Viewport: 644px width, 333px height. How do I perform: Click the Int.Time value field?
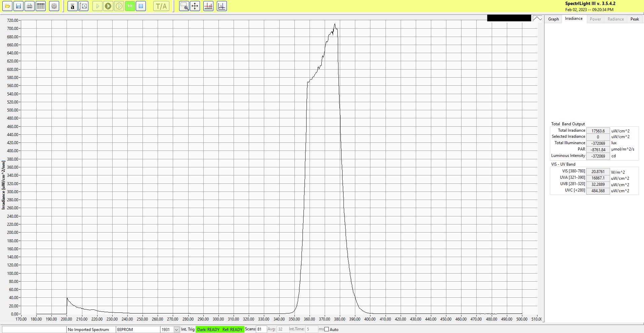(311, 329)
